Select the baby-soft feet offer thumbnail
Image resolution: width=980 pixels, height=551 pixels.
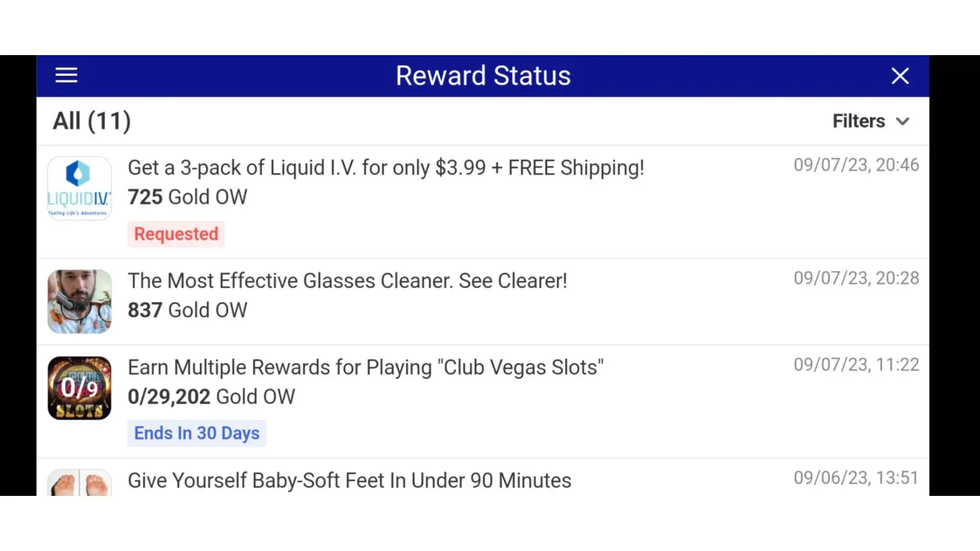(79, 483)
